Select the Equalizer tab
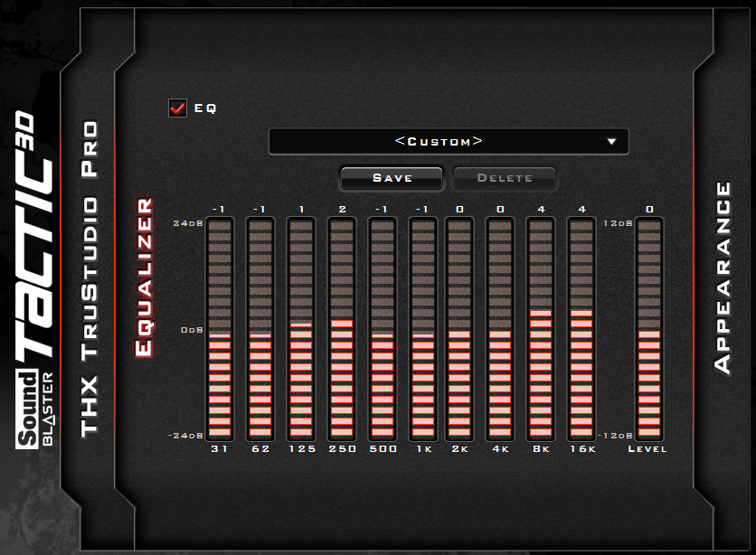This screenshot has height=555, width=756. click(144, 277)
